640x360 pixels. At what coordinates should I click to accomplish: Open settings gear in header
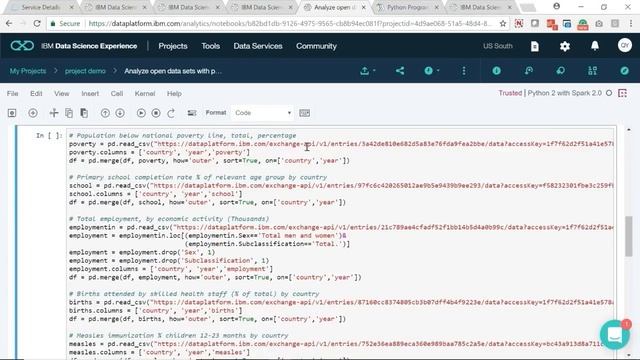click(565, 46)
